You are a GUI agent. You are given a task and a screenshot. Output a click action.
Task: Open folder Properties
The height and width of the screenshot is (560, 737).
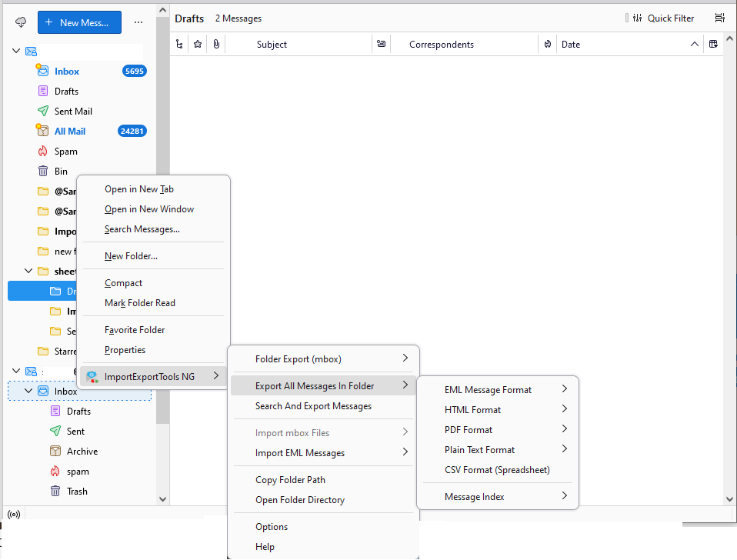pyautogui.click(x=154, y=350)
